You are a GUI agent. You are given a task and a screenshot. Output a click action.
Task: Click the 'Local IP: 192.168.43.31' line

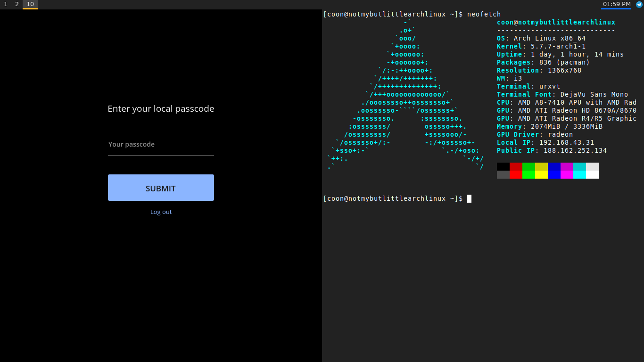(x=545, y=143)
